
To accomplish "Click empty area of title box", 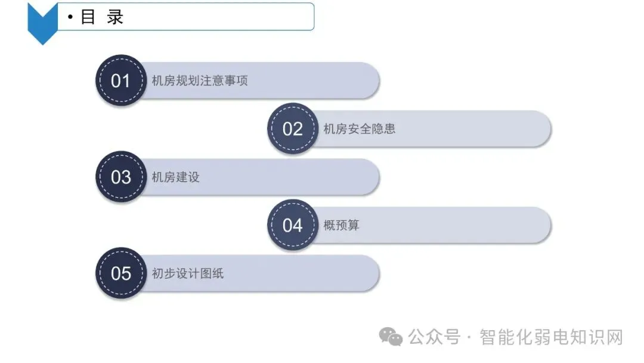I will pyautogui.click(x=227, y=17).
